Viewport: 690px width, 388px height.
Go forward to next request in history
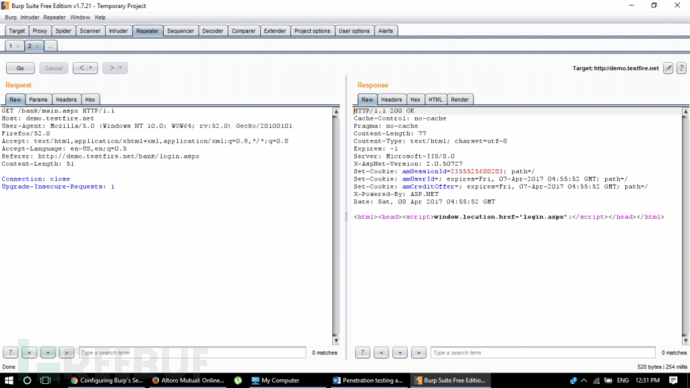pyautogui.click(x=111, y=68)
